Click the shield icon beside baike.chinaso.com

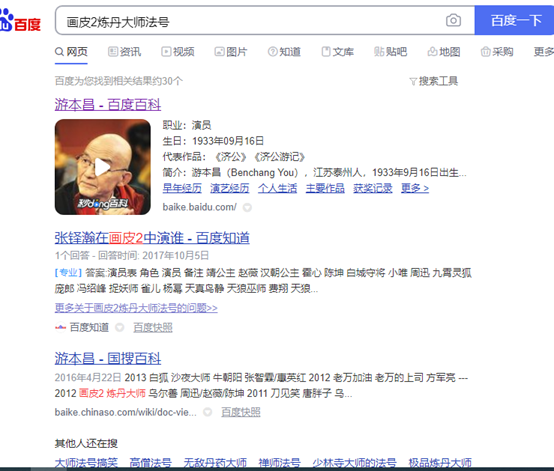[207, 412]
